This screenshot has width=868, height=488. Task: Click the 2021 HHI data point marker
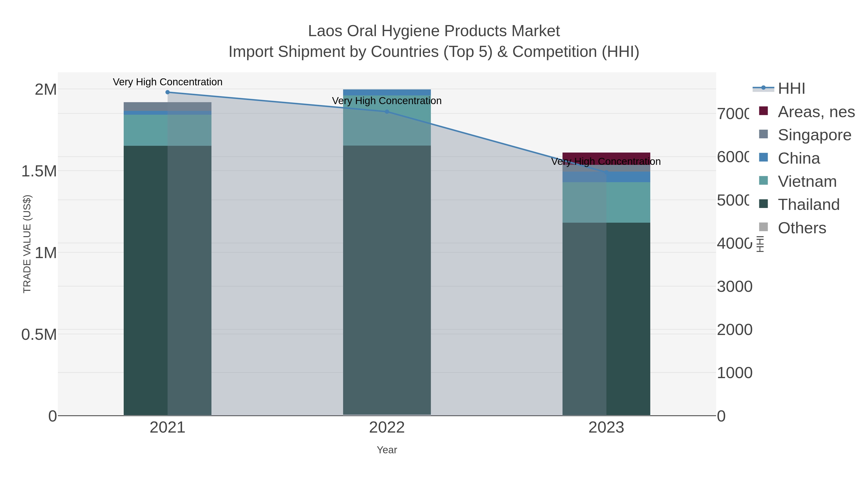[168, 92]
